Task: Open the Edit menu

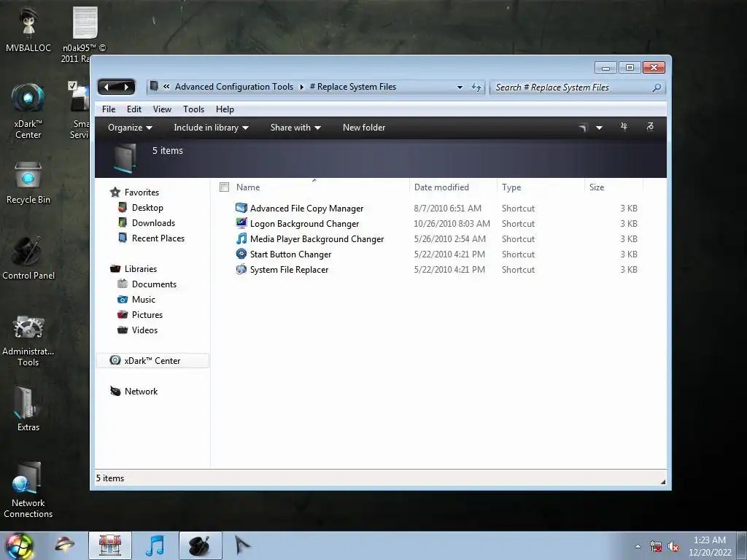Action: (134, 109)
